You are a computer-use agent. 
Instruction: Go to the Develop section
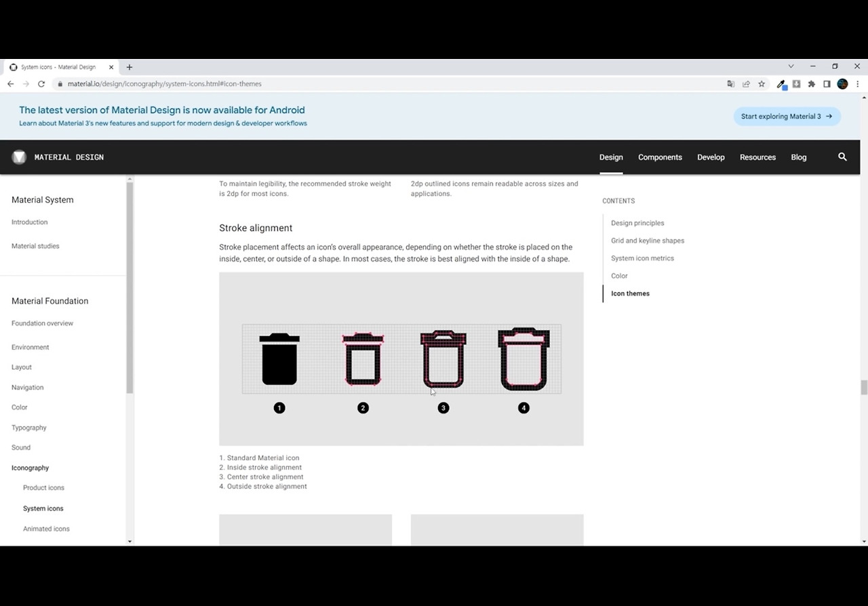coord(711,157)
